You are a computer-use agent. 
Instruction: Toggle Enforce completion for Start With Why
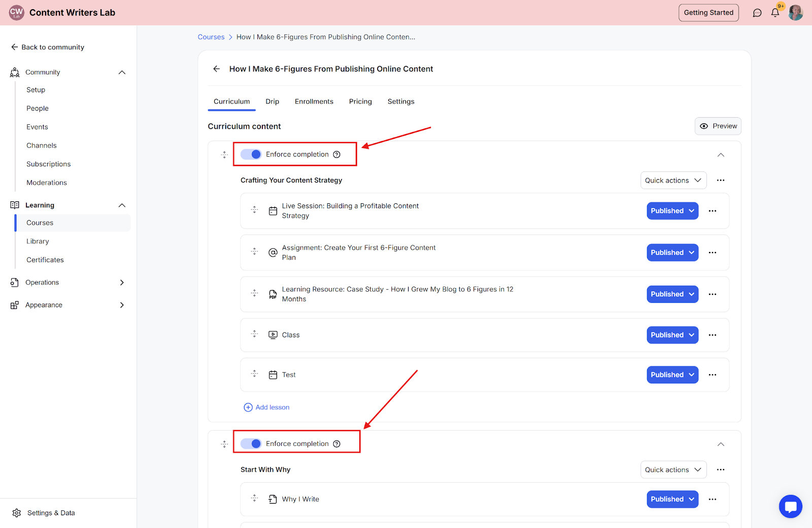251,444
